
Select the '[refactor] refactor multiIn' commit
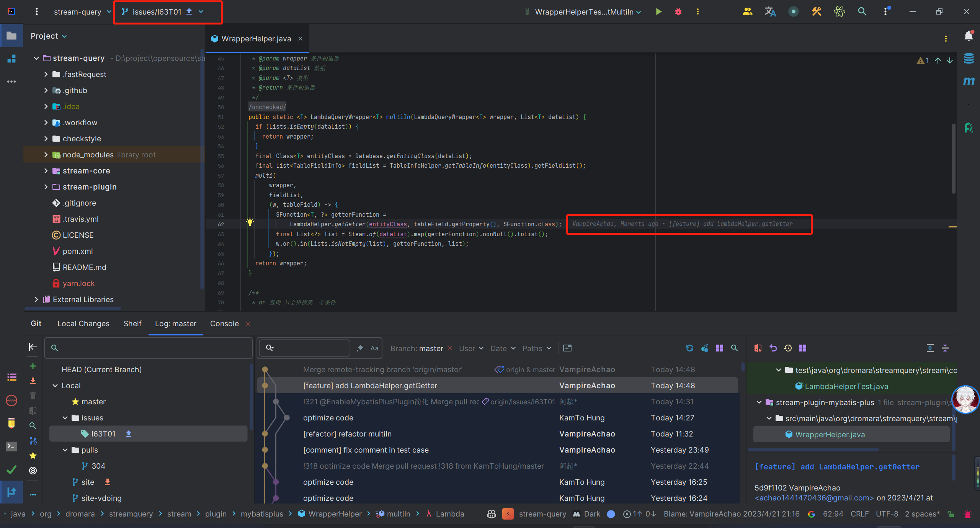click(347, 434)
